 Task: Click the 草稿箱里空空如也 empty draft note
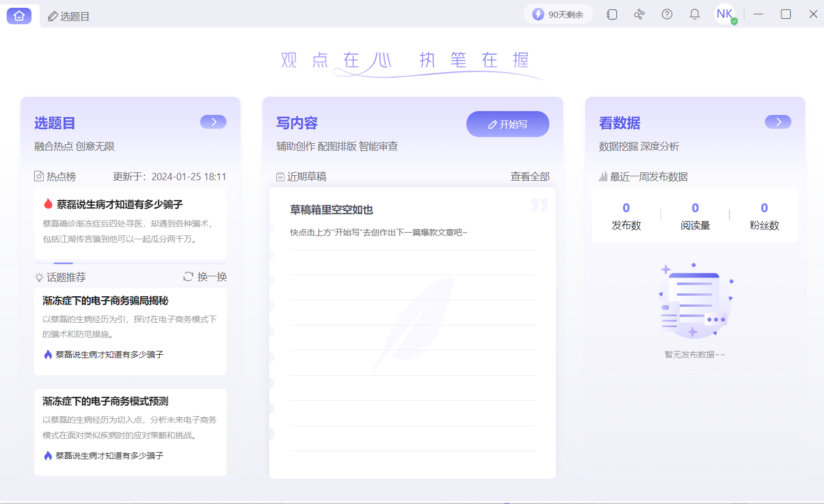332,210
